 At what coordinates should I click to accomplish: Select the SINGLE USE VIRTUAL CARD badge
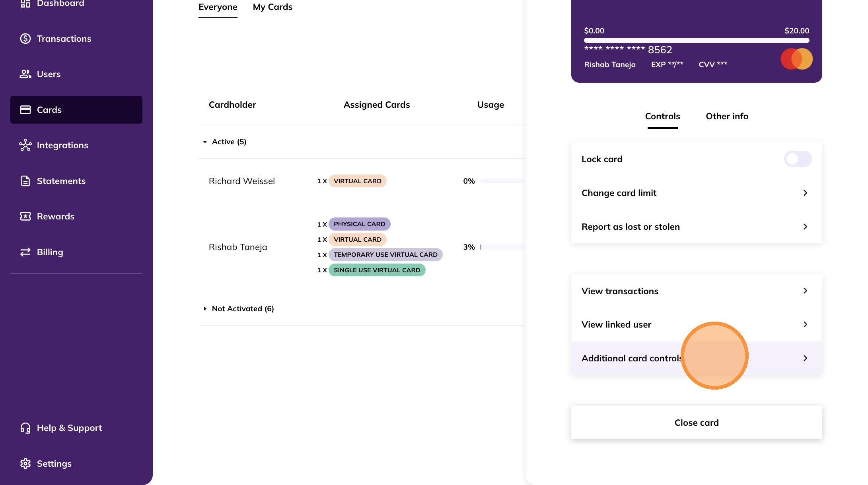coord(377,270)
